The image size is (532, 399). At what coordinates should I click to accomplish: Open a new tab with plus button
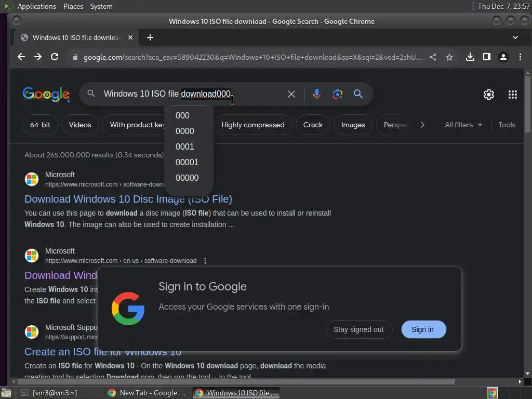(x=150, y=37)
